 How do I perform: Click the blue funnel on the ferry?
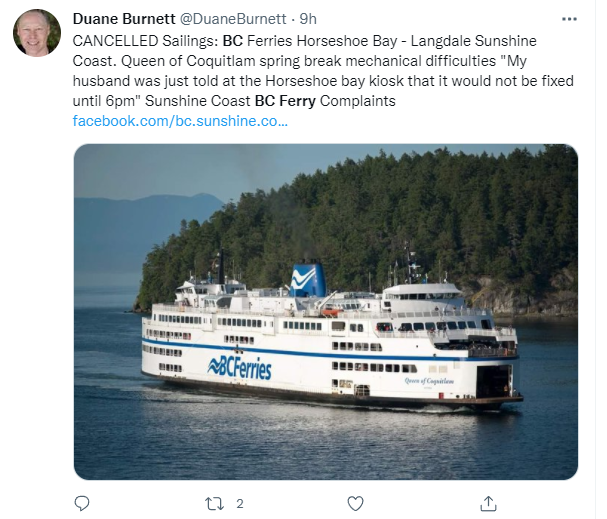tap(308, 279)
